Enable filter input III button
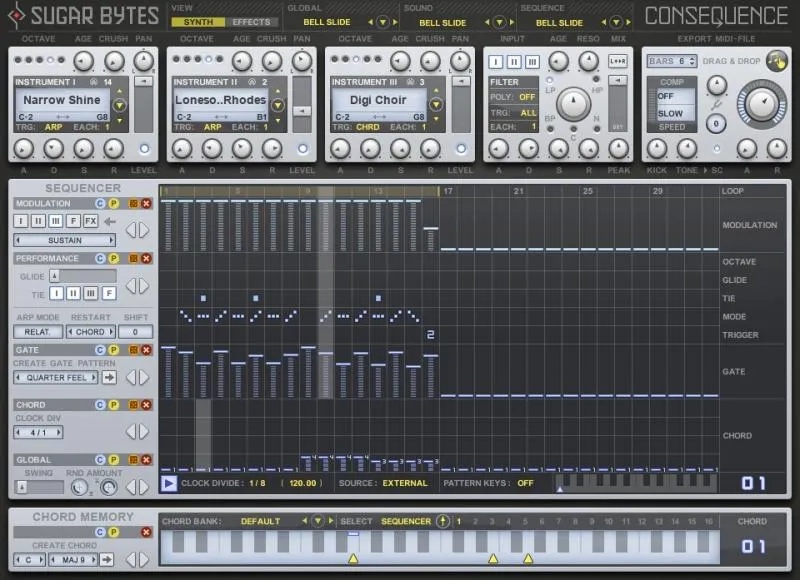800x580 pixels. pyautogui.click(x=532, y=62)
